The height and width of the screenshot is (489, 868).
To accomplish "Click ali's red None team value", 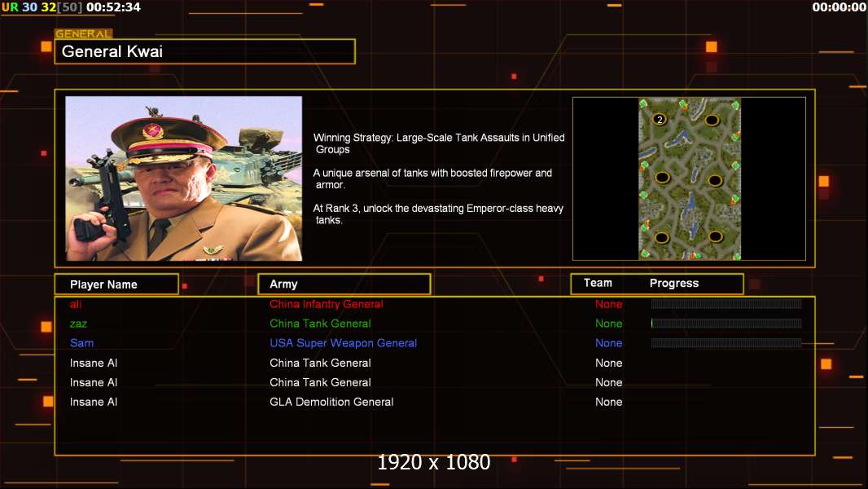I will (x=608, y=304).
